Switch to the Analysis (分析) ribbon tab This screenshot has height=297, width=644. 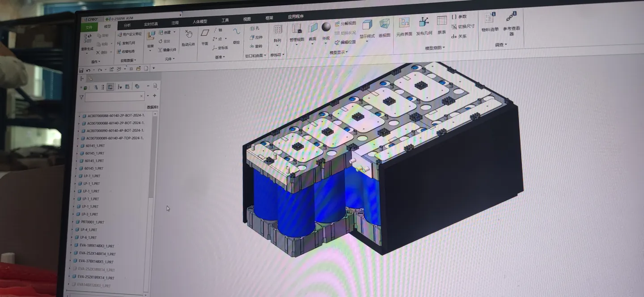tap(127, 25)
